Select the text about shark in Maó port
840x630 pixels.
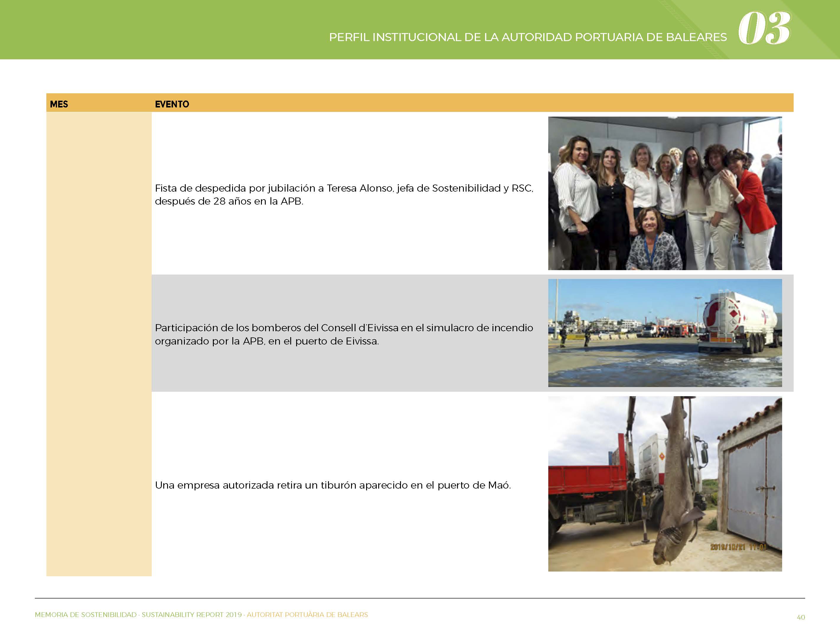[x=333, y=485]
